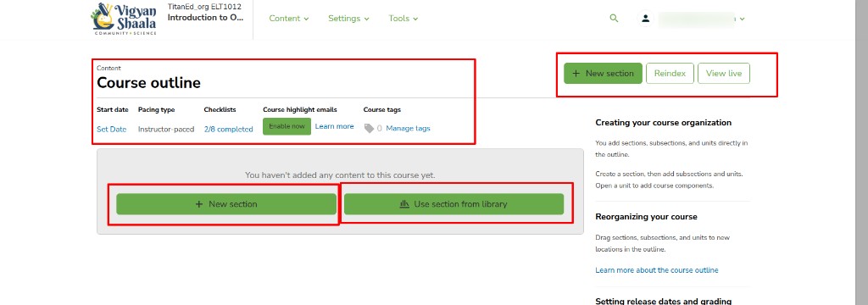Open the Manage tags link
Image resolution: width=868 pixels, height=305 pixels.
[408, 129]
